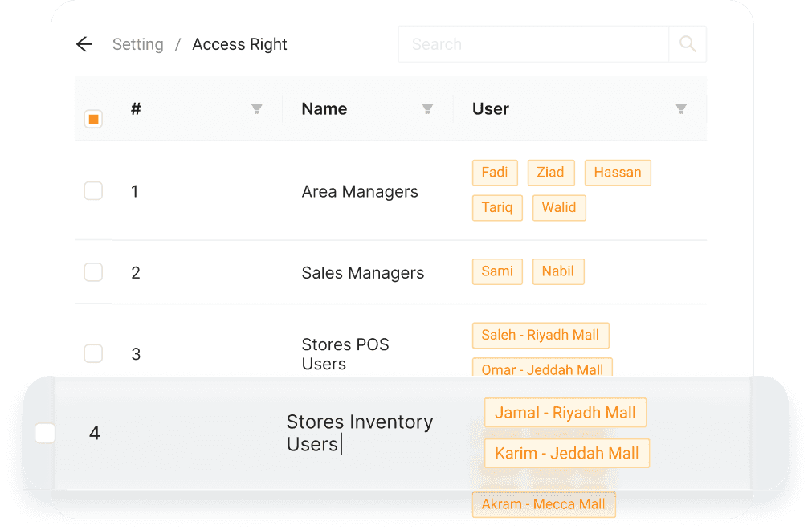Select the Sami user tag

497,271
